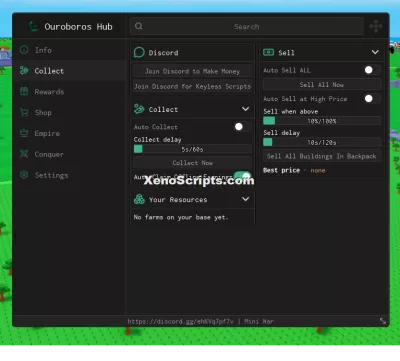Adjust the Collect delay slider

point(192,149)
